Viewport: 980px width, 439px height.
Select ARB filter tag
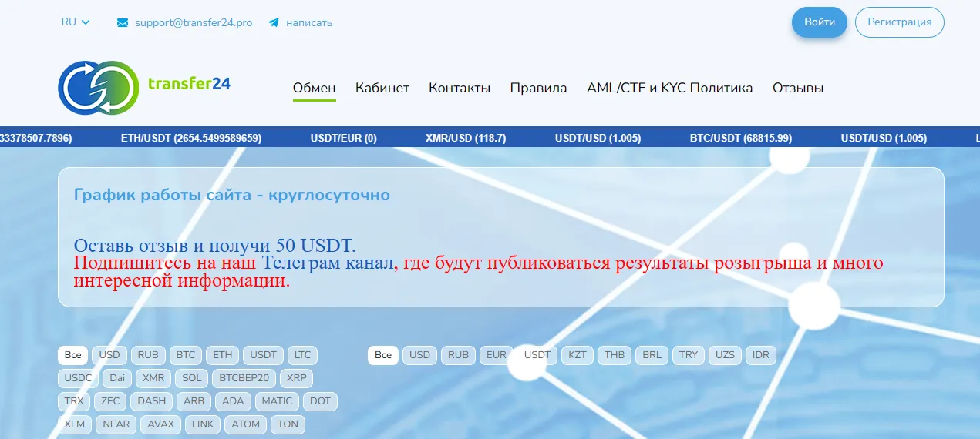pos(194,401)
